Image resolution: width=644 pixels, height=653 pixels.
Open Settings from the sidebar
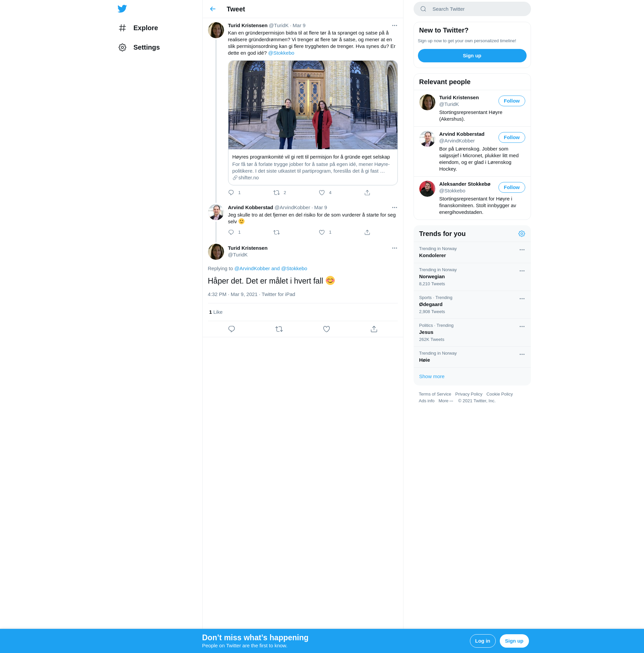click(139, 47)
